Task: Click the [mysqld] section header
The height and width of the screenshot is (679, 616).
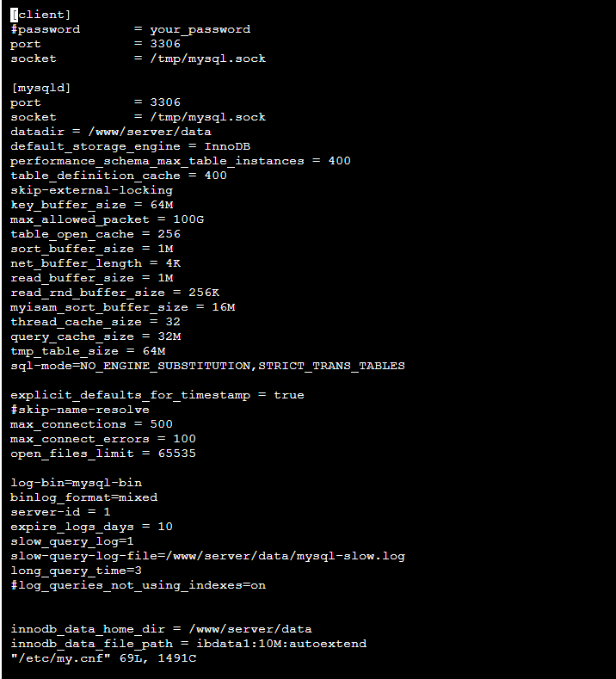Action: pos(40,88)
